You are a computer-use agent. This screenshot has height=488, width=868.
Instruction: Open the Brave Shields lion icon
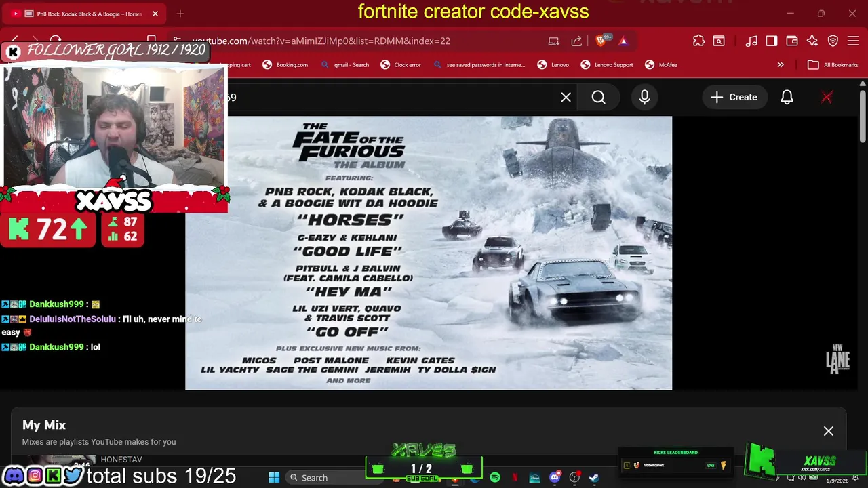[x=601, y=41]
